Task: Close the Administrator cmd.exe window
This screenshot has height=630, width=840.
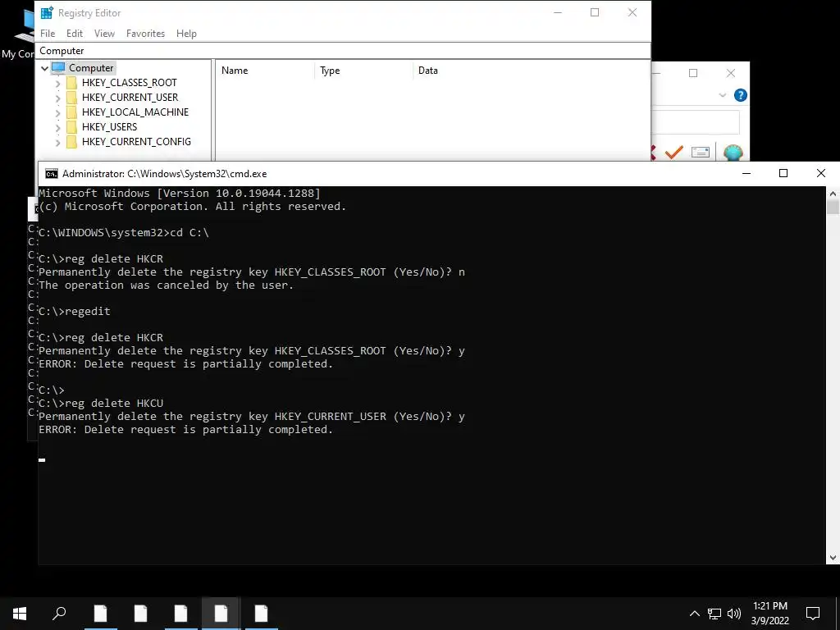Action: 820,173
